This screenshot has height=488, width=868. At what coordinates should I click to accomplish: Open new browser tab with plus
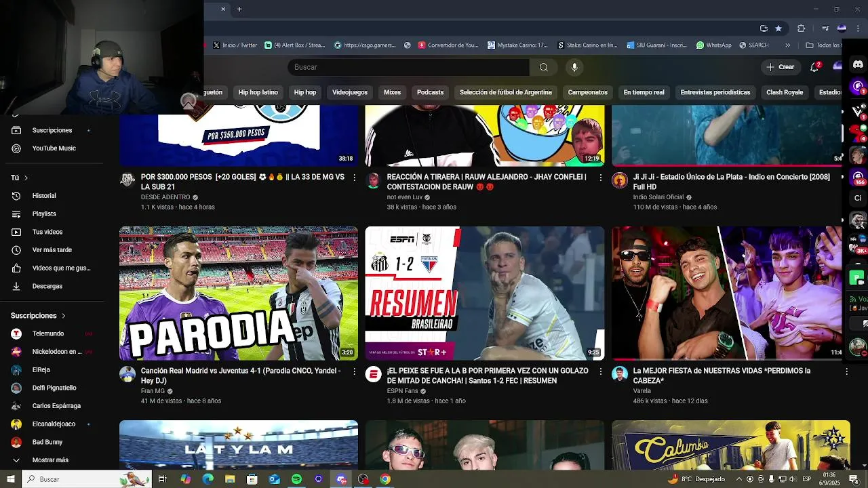(239, 9)
